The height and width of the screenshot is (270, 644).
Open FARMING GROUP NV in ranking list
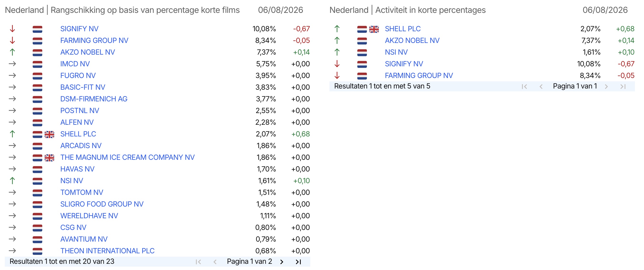tap(94, 41)
